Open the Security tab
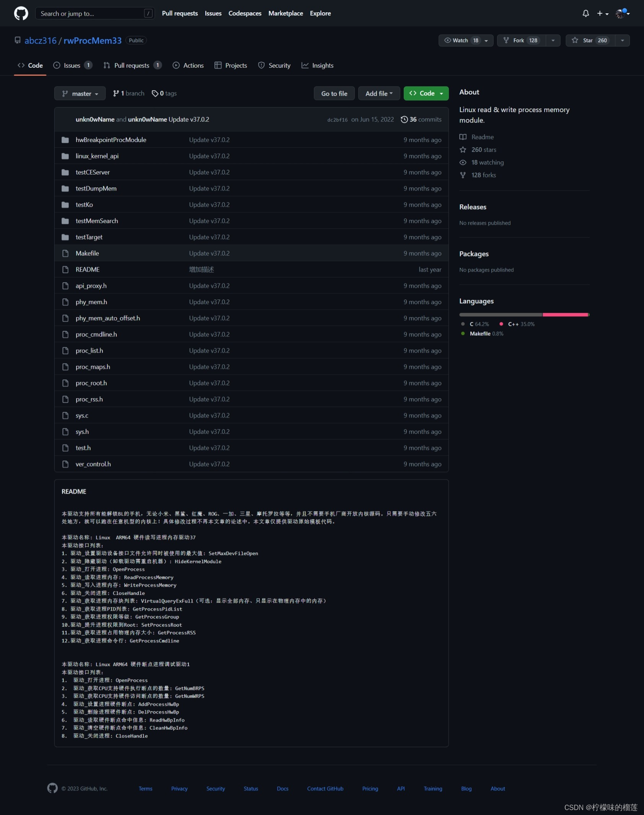Viewport: 644px width, 815px height. (274, 65)
